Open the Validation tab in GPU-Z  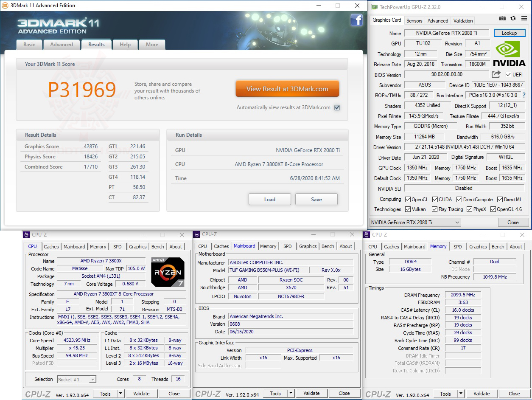point(463,20)
